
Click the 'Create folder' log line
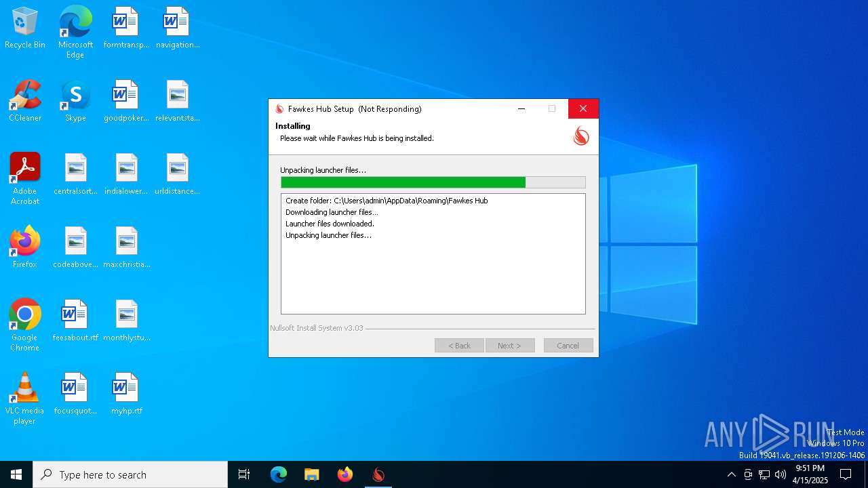pos(387,201)
